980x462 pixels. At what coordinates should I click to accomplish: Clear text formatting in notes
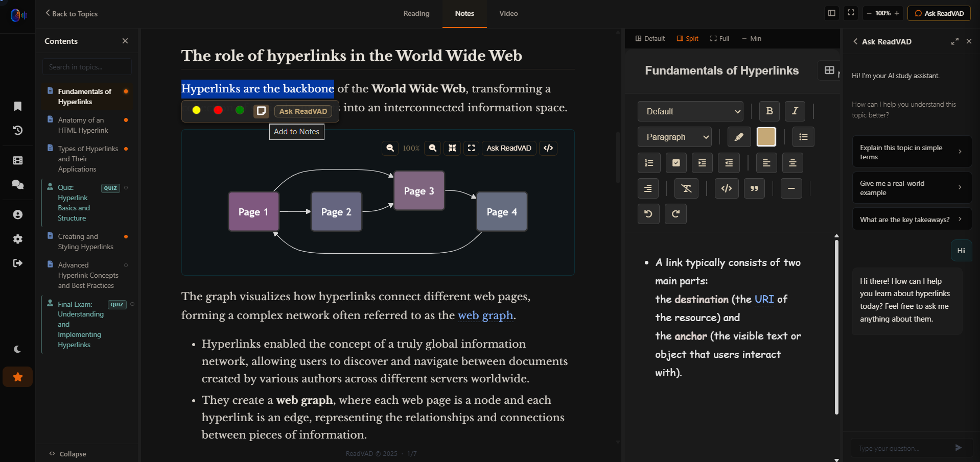pos(686,188)
